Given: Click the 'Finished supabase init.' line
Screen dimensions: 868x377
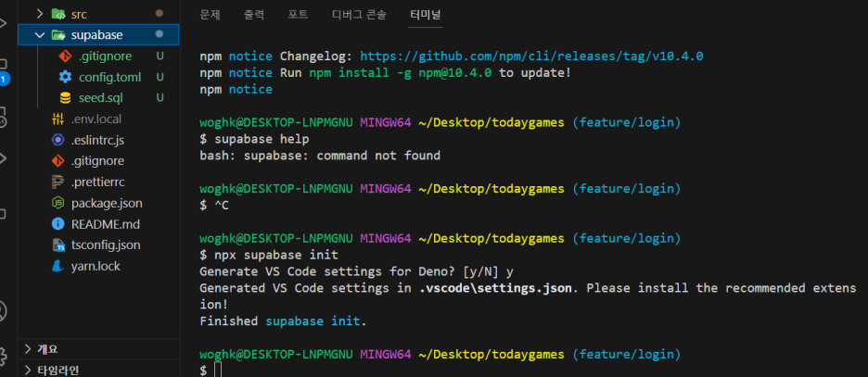Looking at the screenshot, I should click(283, 321).
